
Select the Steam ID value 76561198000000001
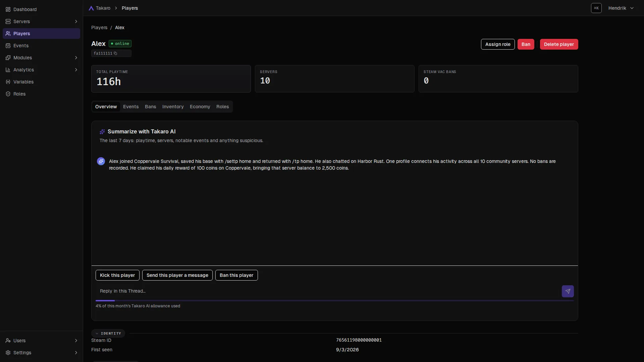pos(359,340)
